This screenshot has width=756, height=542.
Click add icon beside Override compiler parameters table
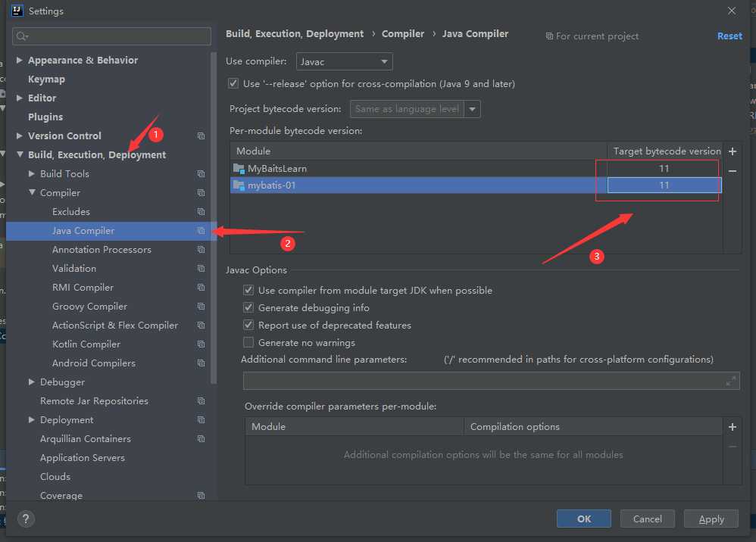(732, 427)
